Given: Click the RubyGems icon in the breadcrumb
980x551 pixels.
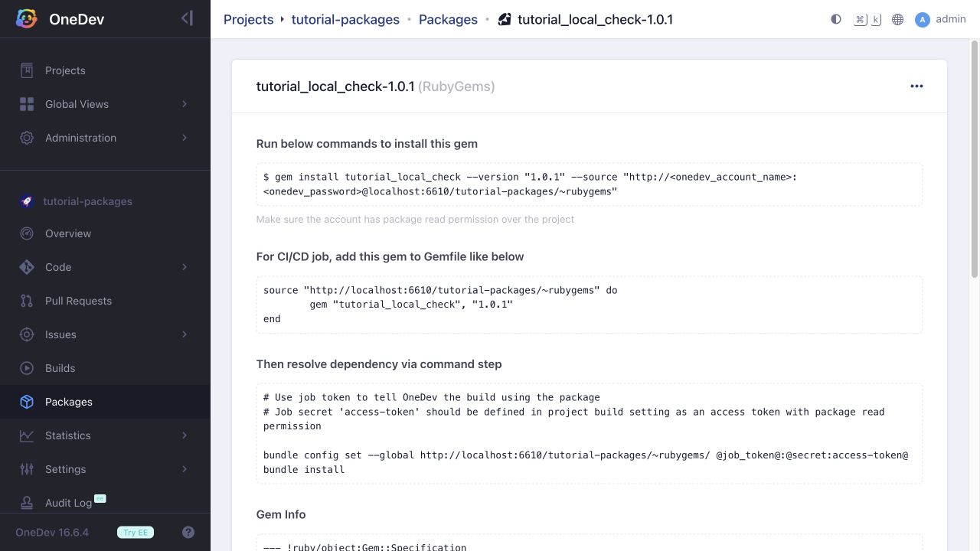Looking at the screenshot, I should pos(505,19).
